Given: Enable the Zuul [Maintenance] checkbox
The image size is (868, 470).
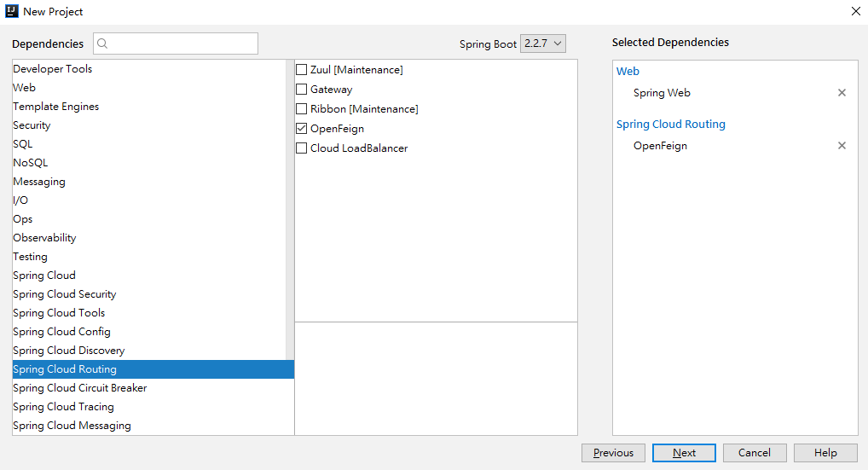Looking at the screenshot, I should tap(302, 70).
